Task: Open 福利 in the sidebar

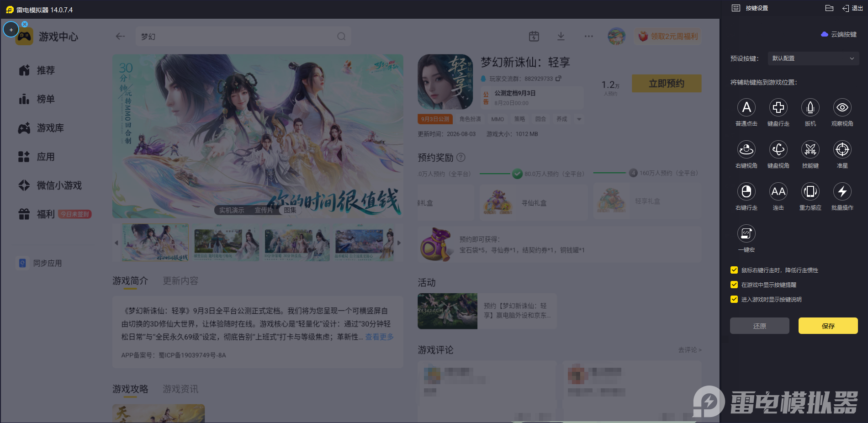Action: 54,214
